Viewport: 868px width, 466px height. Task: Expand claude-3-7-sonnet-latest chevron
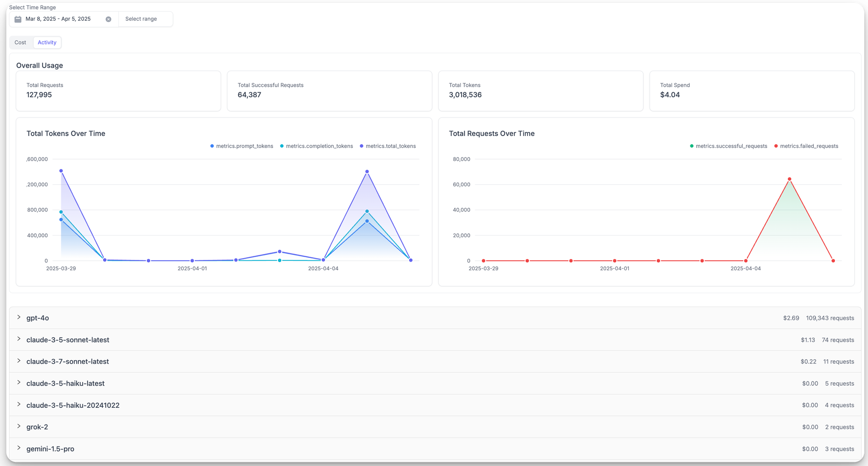[19, 361]
